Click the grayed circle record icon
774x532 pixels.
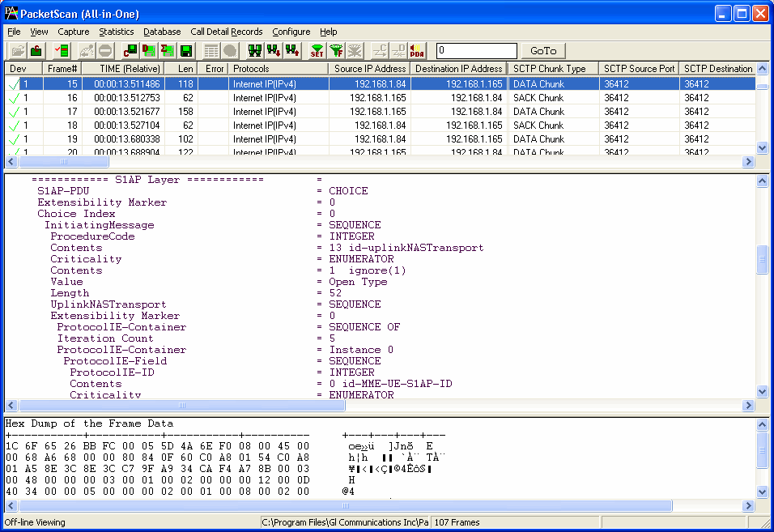coord(230,51)
